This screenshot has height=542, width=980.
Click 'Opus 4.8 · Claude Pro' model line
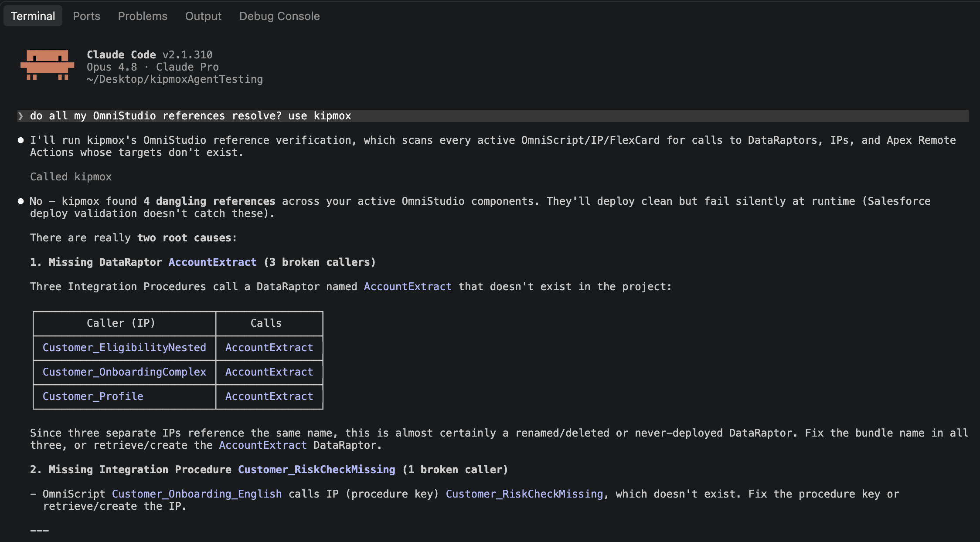tap(153, 67)
